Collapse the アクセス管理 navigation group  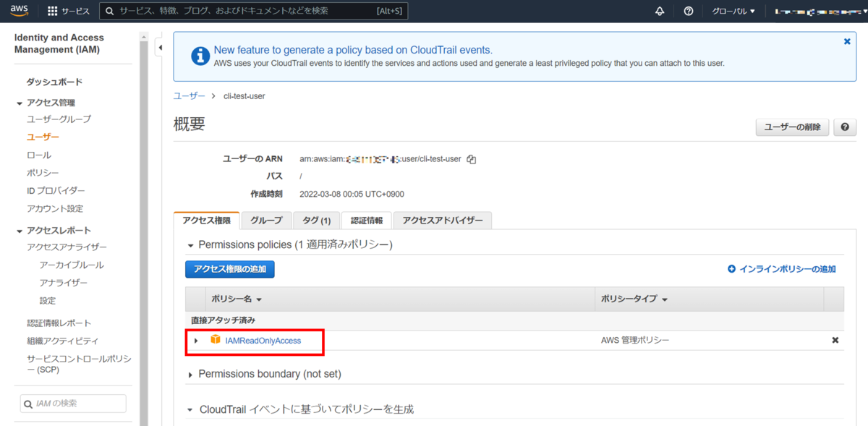(20, 103)
